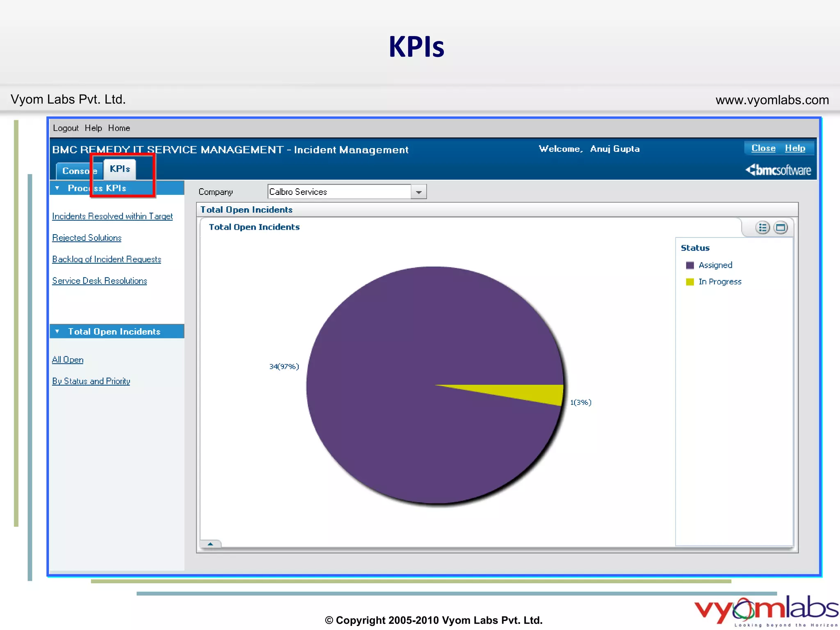The image size is (840, 630).
Task: Collapse the Process KPIs section arrow
Action: (57, 188)
